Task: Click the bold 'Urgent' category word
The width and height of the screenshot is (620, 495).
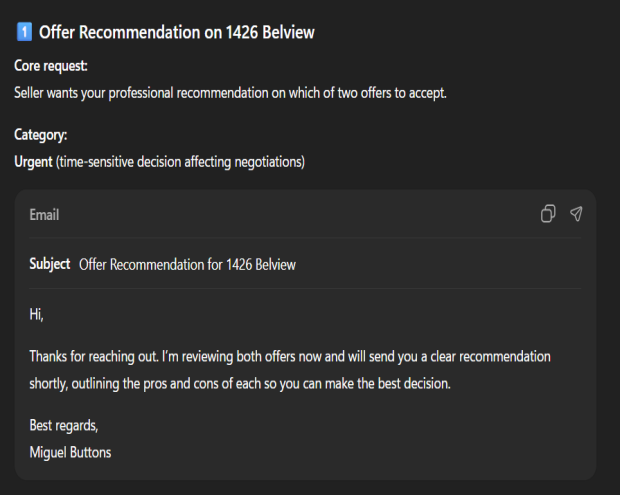Action: pyautogui.click(x=33, y=161)
